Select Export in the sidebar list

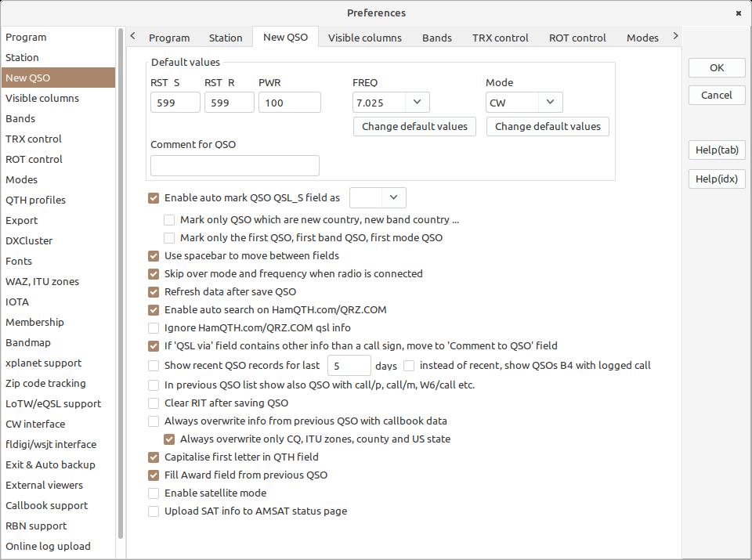pyautogui.click(x=58, y=221)
